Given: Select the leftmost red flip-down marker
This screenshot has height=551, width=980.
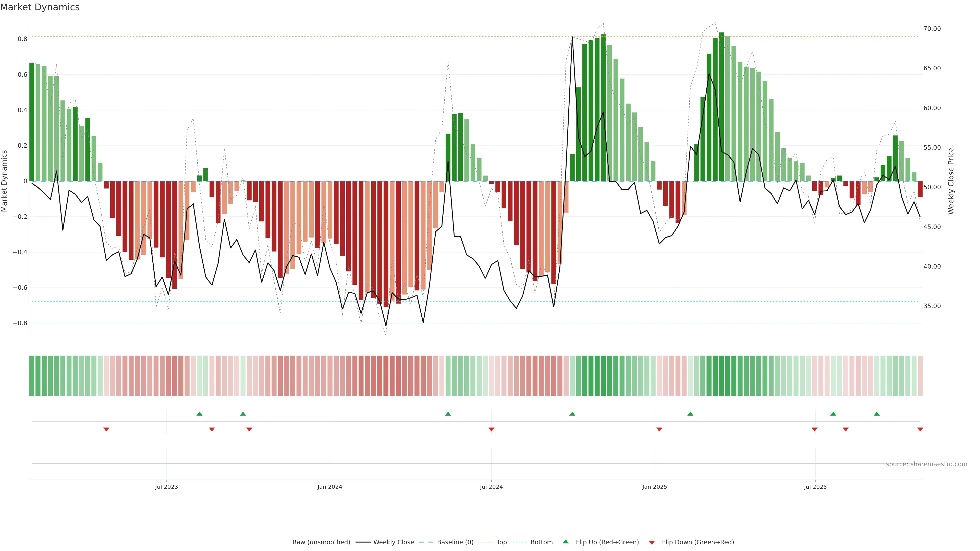Looking at the screenshot, I should [106, 429].
